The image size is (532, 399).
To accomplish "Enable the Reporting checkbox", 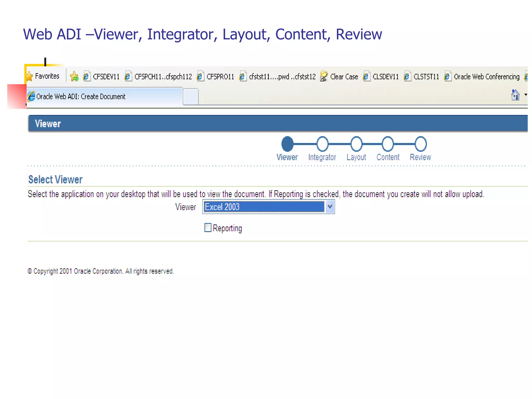I will pyautogui.click(x=208, y=228).
